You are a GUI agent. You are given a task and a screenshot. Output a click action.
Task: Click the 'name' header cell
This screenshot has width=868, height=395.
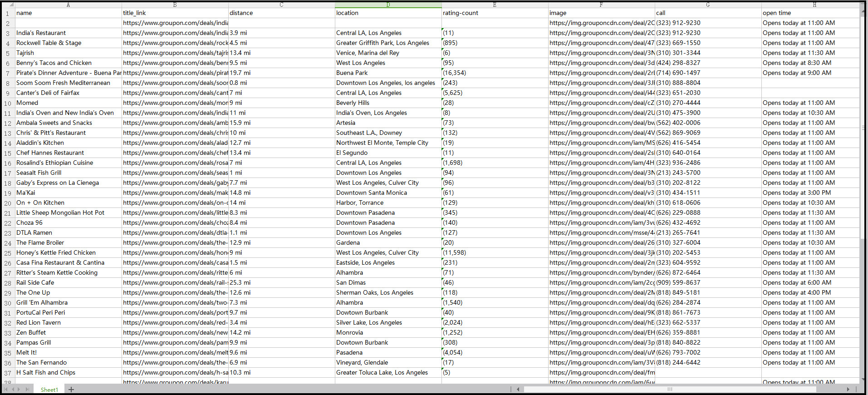(68, 13)
